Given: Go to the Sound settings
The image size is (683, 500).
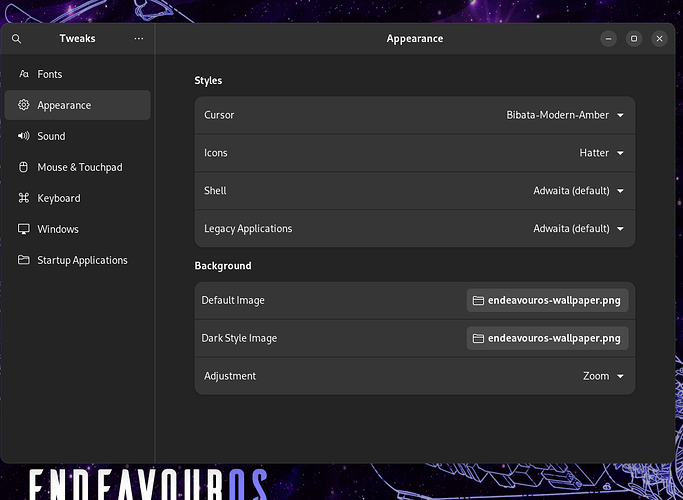Looking at the screenshot, I should click(x=78, y=136).
